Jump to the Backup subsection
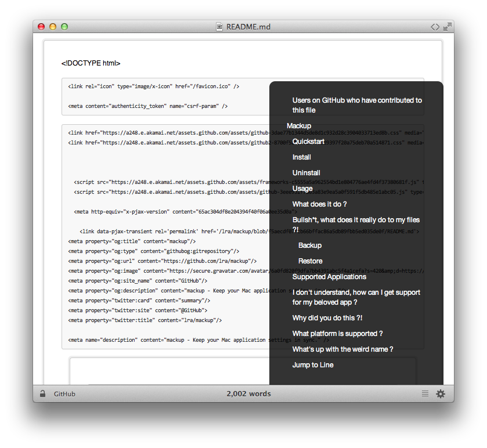Screen dimensions: 487x448 (310, 245)
